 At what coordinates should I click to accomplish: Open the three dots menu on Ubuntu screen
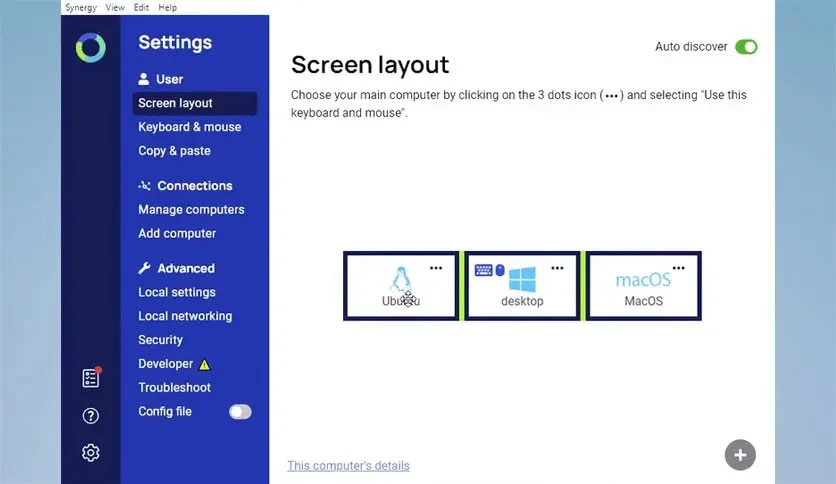(x=436, y=268)
